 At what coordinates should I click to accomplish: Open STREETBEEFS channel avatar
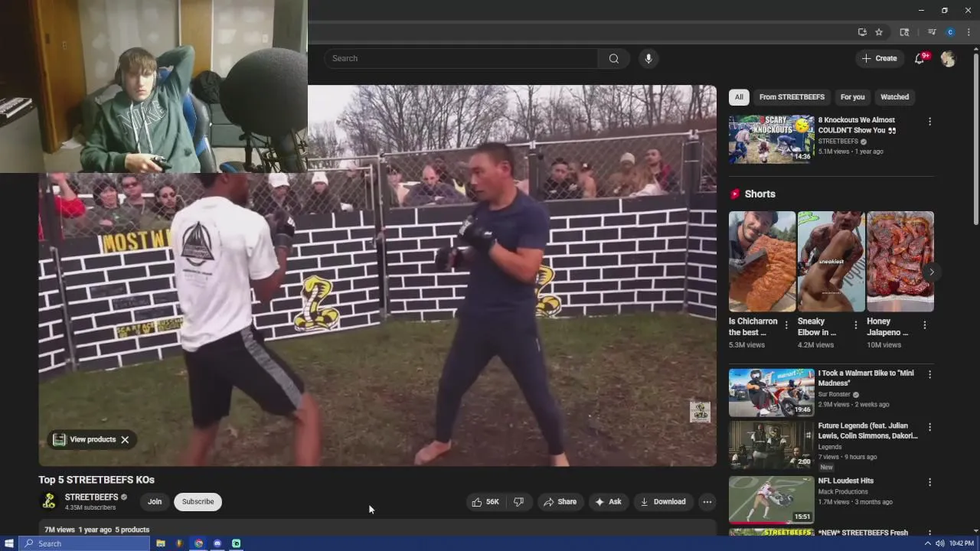(x=49, y=501)
